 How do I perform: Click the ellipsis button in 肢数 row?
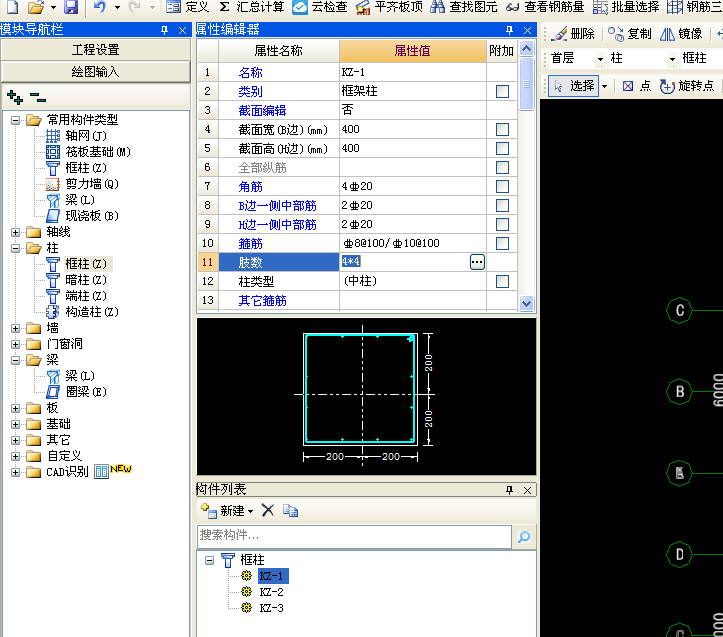click(x=477, y=262)
